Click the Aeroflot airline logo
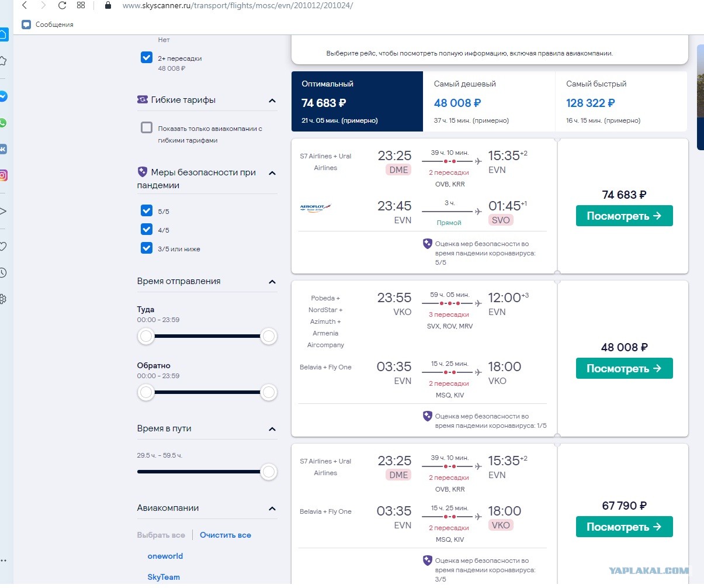 click(315, 207)
